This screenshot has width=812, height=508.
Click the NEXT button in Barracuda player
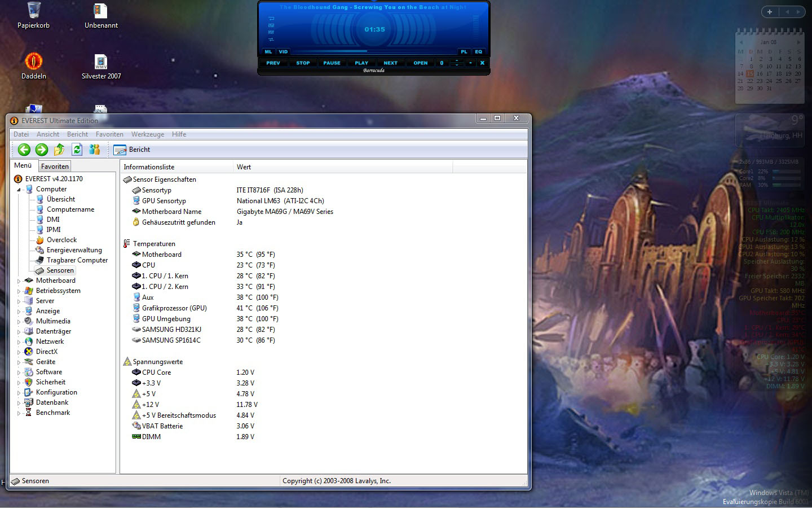click(x=390, y=63)
